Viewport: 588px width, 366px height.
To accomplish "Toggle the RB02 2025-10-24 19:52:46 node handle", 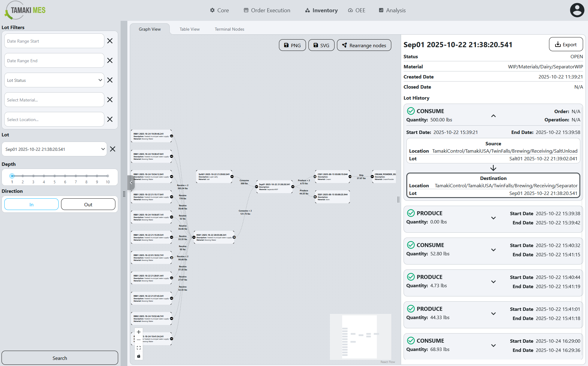I will (x=172, y=318).
